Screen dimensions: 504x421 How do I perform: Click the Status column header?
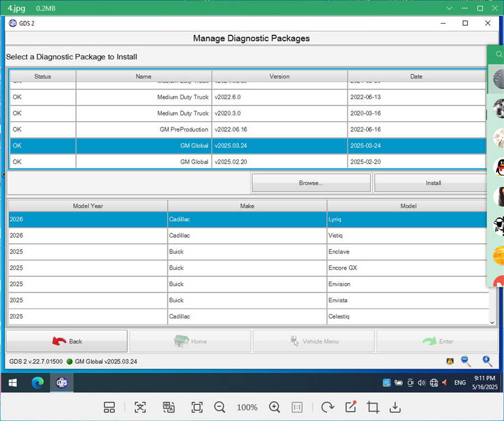43,76
